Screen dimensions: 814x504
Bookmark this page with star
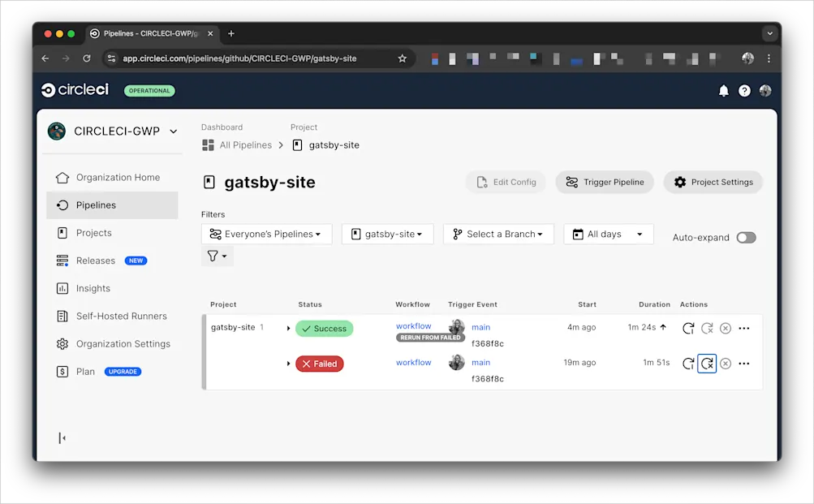pos(403,58)
